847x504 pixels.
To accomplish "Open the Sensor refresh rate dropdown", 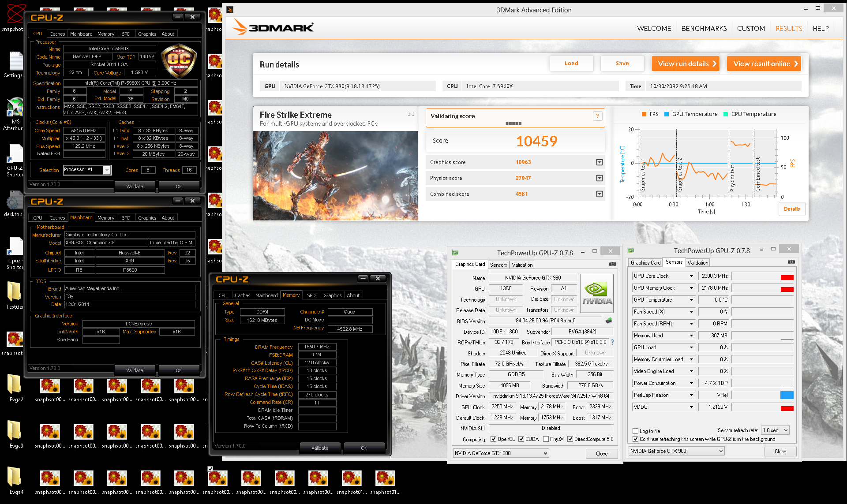I will [775, 430].
